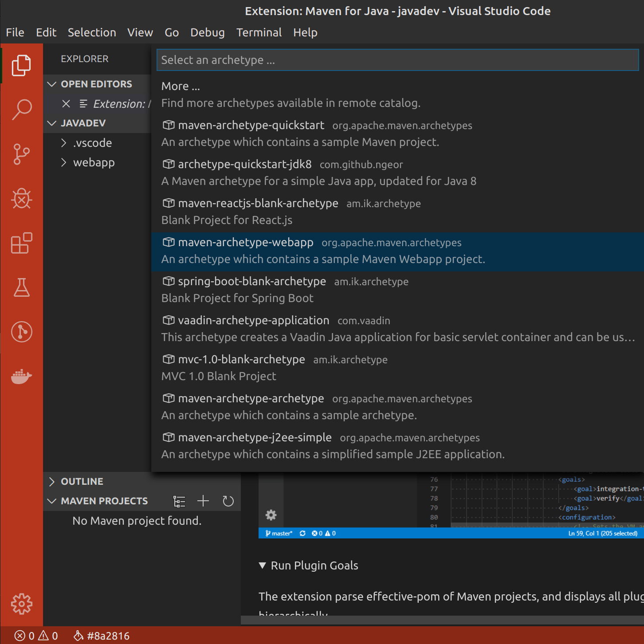The height and width of the screenshot is (644, 644).
Task: Click the Explorer panel title
Action: click(x=85, y=59)
